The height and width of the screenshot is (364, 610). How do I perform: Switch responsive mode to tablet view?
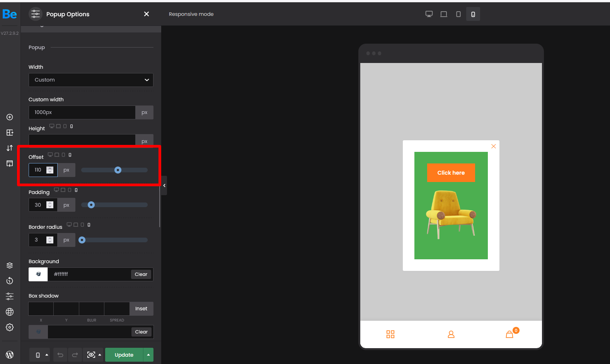coord(458,14)
